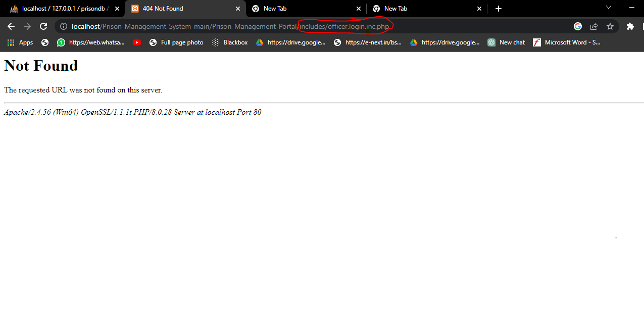Viewport: 644px width, 333px height.
Task: Click the Google search icon in address bar
Action: tap(577, 26)
